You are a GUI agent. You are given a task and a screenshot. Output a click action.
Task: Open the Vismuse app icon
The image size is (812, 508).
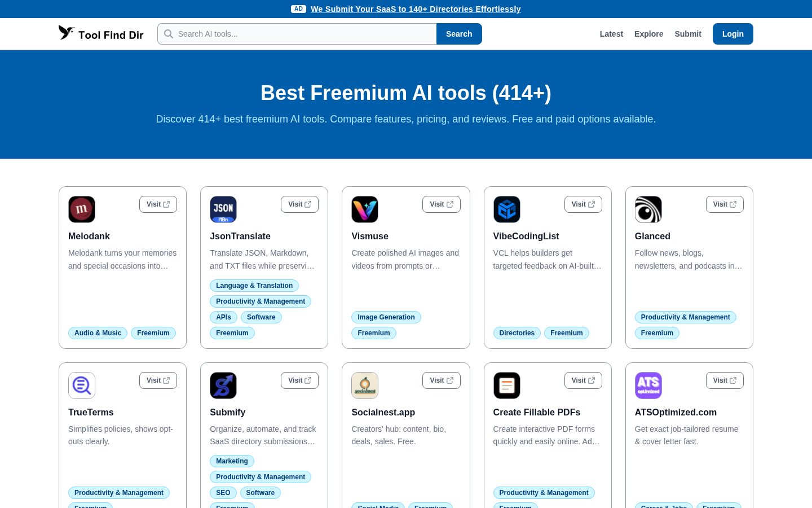365,209
